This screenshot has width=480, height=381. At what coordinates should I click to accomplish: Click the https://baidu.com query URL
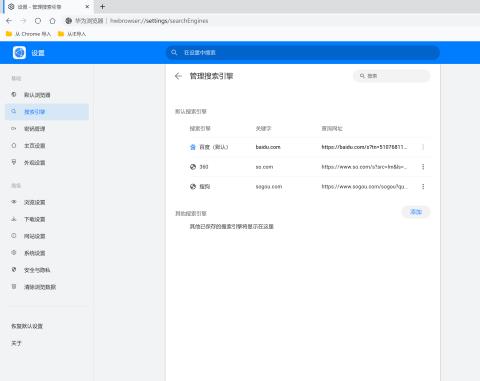[x=364, y=147]
